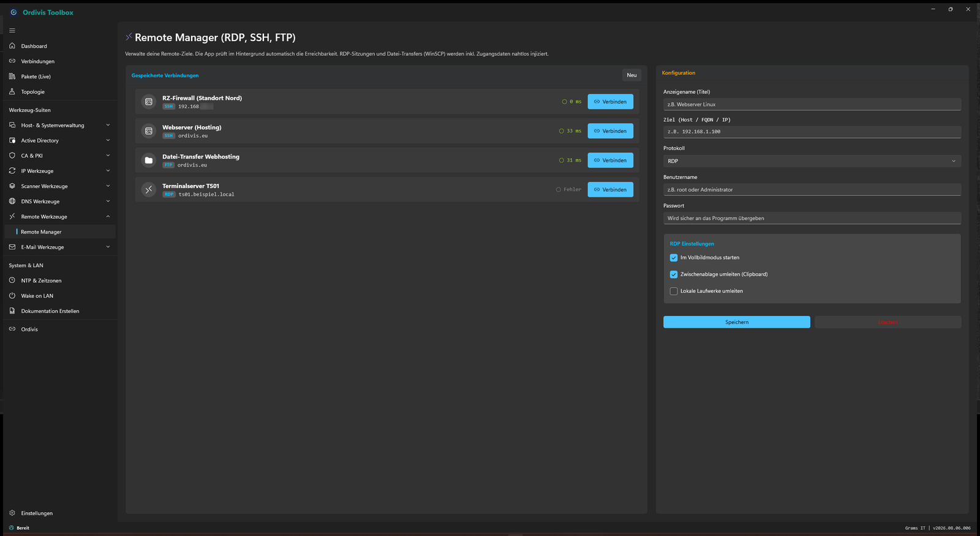
Task: Expand E-Mail Werkzeuge chevron
Action: point(108,247)
